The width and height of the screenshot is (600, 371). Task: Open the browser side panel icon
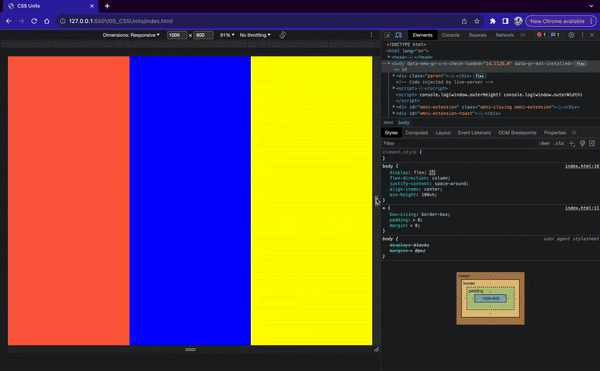505,21
